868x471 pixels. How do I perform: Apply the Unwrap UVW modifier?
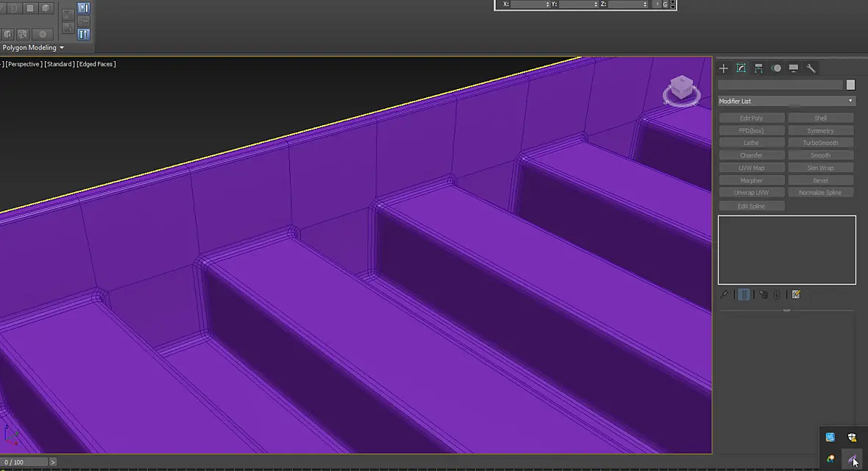pyautogui.click(x=751, y=193)
